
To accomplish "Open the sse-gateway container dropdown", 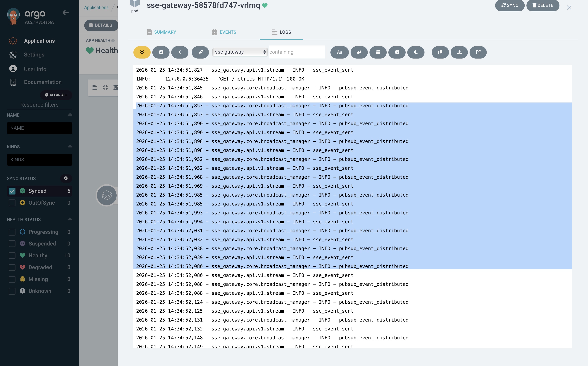I will point(240,52).
